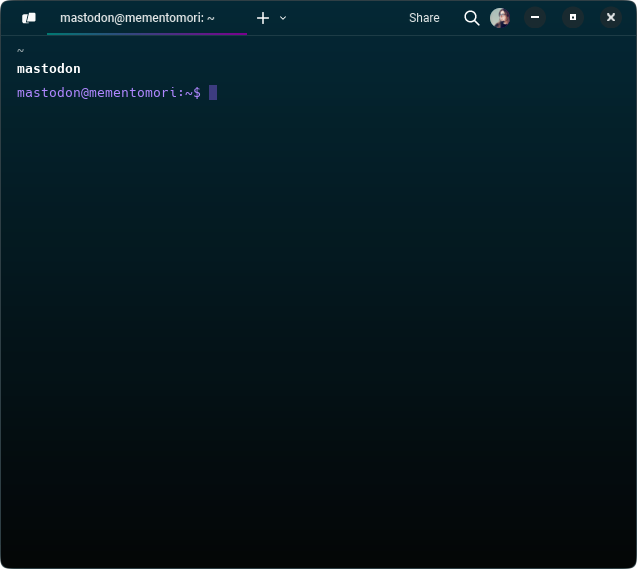Click the 'mastodon@mementomori:~$' prompt text

[x=109, y=93]
